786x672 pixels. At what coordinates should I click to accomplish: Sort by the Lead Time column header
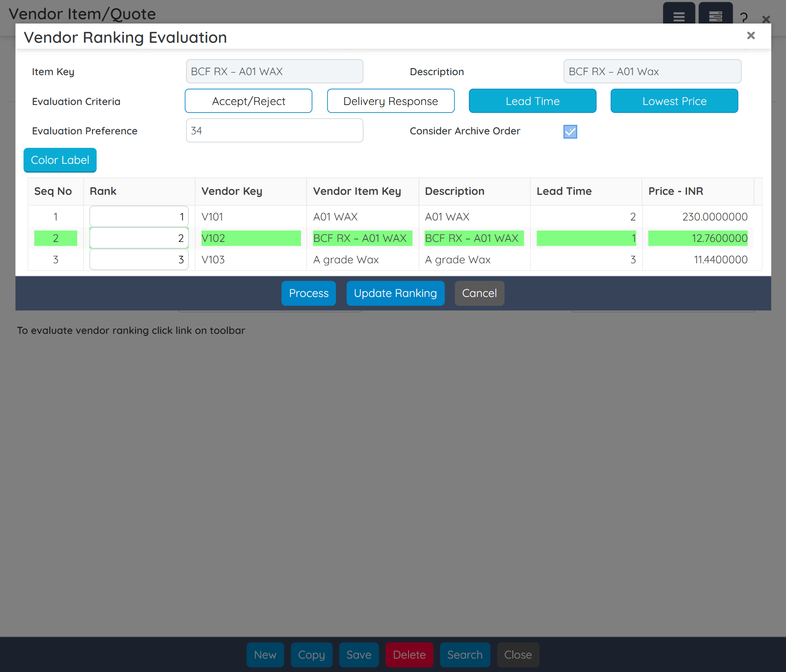tap(564, 192)
